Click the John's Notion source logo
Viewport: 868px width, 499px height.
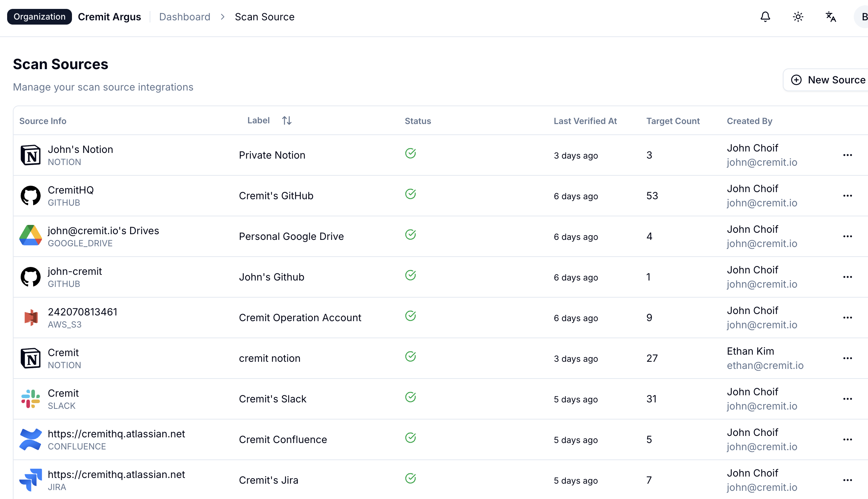click(31, 155)
